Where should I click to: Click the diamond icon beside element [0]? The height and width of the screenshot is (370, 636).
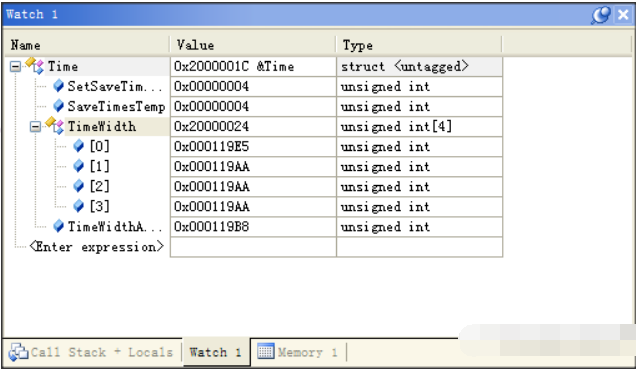78,146
